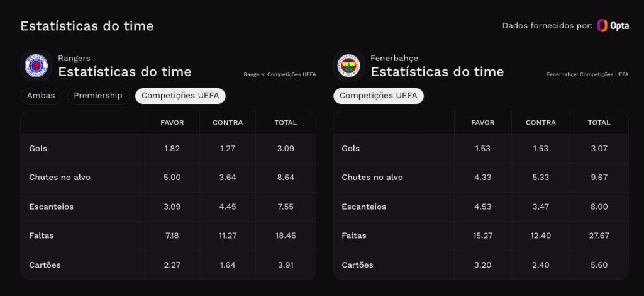Click the Rangers CONTRA column header
The width and height of the screenshot is (644, 296).
[x=228, y=123]
